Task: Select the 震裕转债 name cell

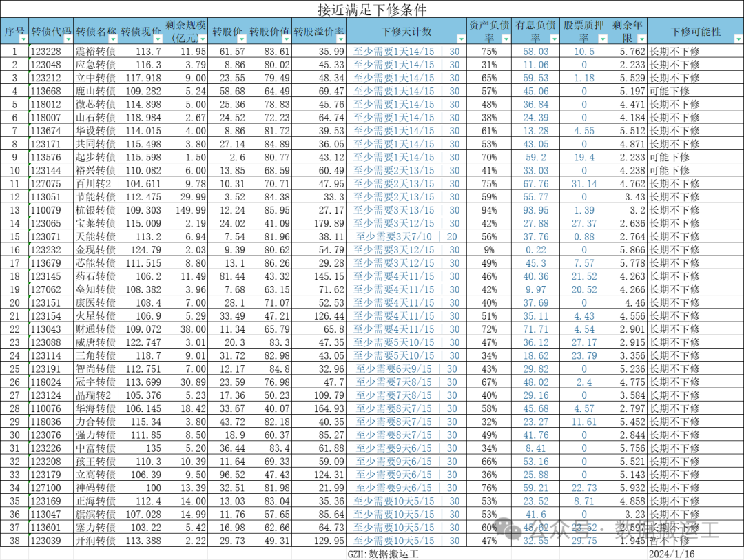Action: [x=96, y=51]
